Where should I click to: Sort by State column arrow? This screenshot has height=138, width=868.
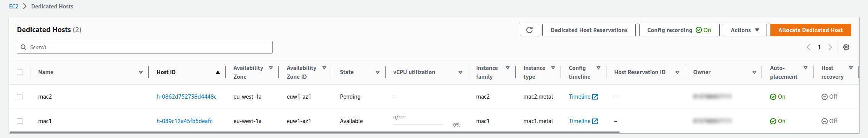(x=378, y=72)
